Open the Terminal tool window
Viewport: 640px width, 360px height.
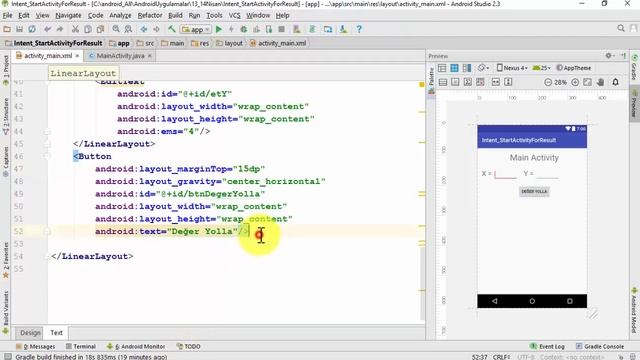click(80, 347)
